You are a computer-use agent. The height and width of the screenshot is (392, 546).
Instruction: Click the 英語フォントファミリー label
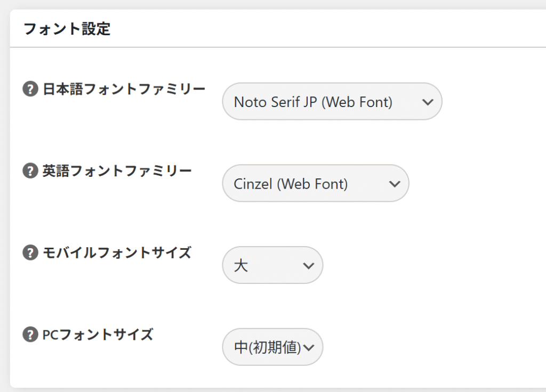[x=117, y=171]
